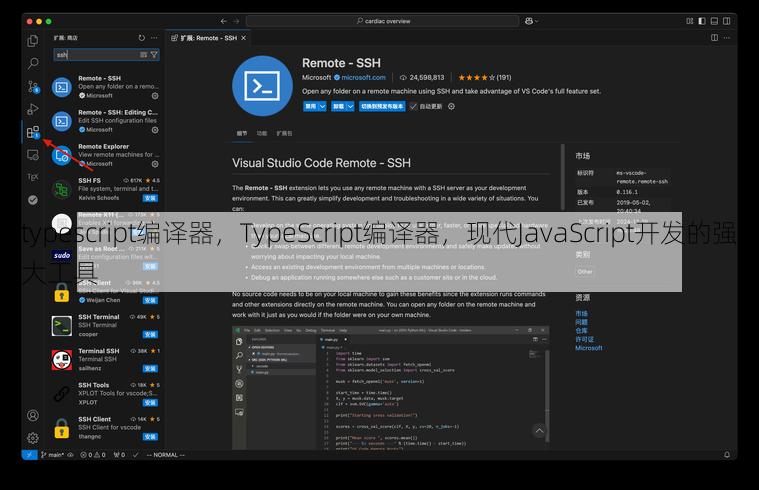This screenshot has height=490, width=759.
Task: Go forward with the navigation arrow
Action: coord(236,21)
